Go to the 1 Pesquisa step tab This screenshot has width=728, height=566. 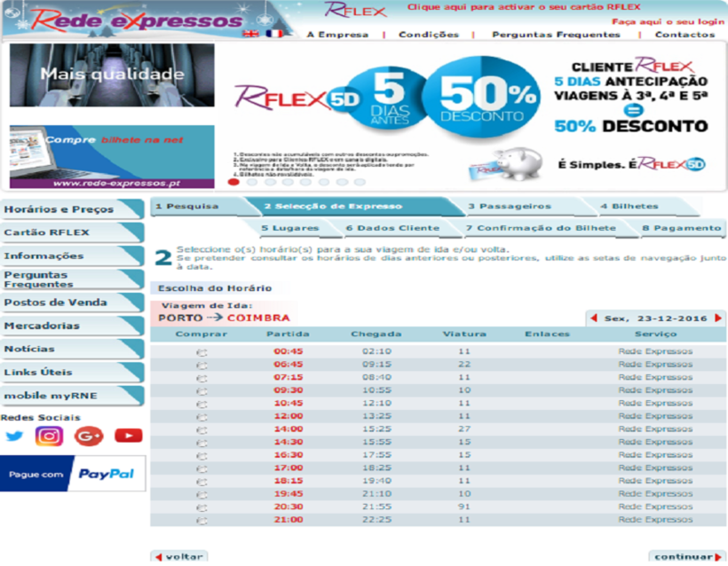tap(200, 207)
